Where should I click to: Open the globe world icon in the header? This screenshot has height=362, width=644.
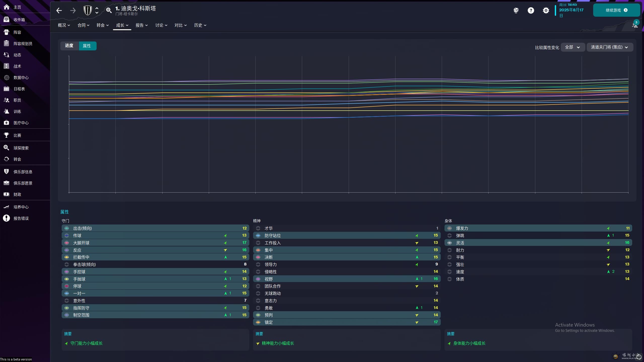coord(516,10)
